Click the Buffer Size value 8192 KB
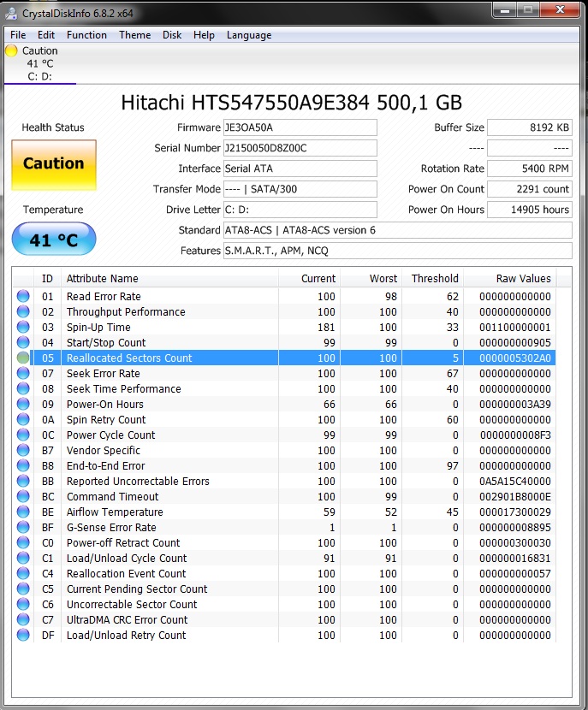 coord(530,127)
